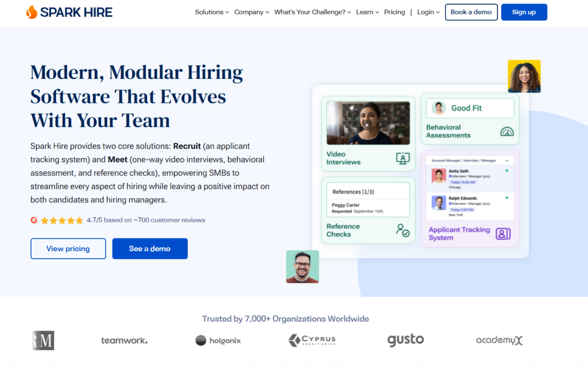This screenshot has width=588, height=369.
Task: Click the See a demo button
Action: [x=150, y=249]
